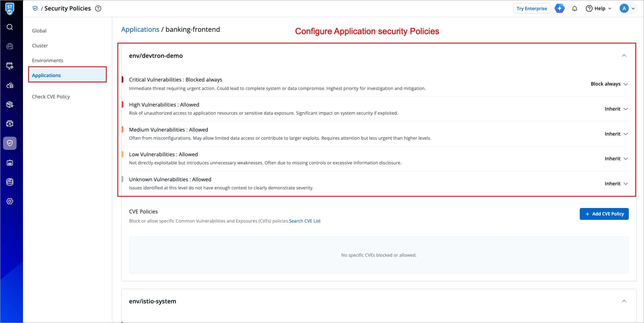
Task: Click the notification bell icon
Action: [574, 8]
